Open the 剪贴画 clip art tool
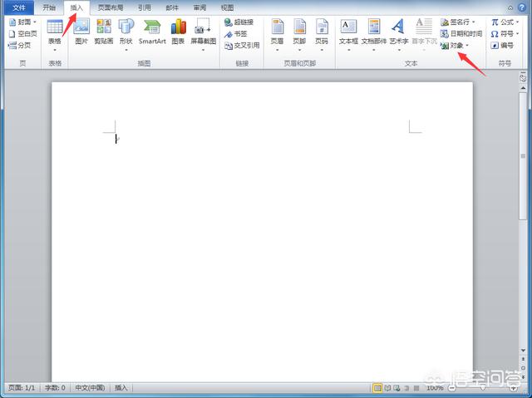532x398 pixels. click(104, 32)
